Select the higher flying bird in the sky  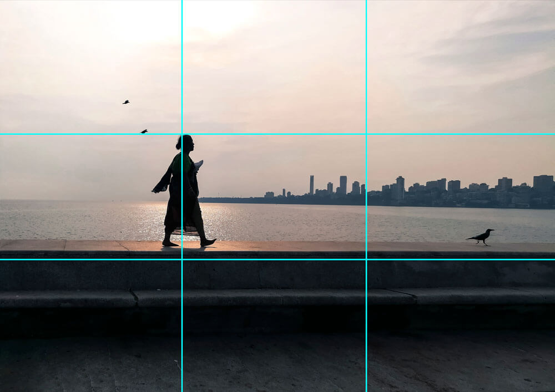[126, 102]
